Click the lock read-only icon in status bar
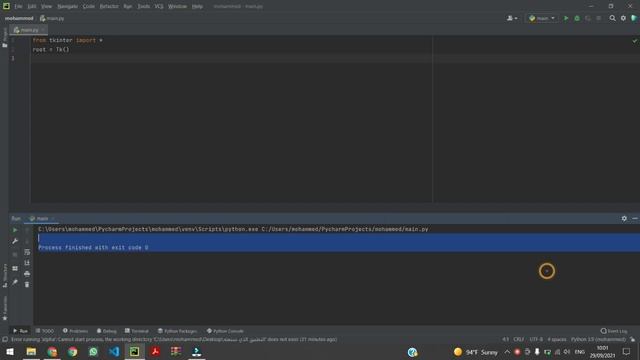640x360 pixels. 632,340
